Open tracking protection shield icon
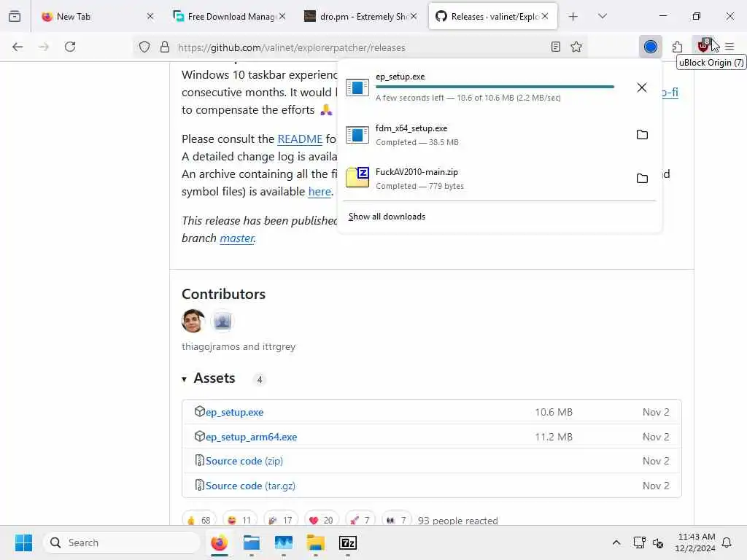The image size is (747, 560). 144,47
